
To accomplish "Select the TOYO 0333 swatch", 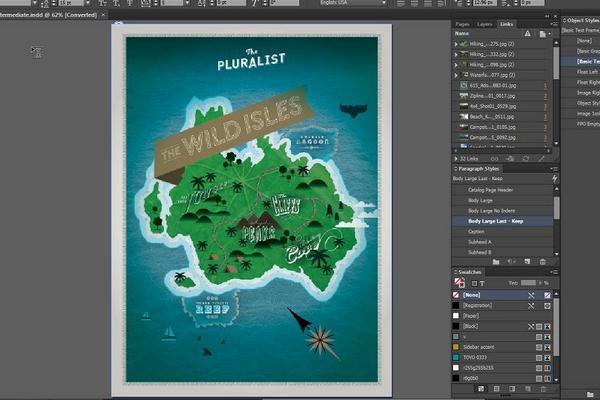I will pyautogui.click(x=502, y=357).
